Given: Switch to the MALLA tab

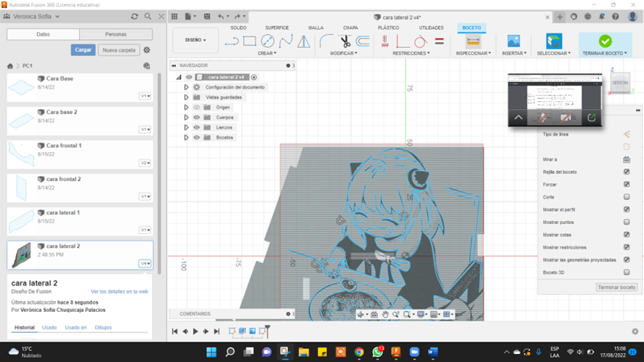Looking at the screenshot, I should [316, 28].
